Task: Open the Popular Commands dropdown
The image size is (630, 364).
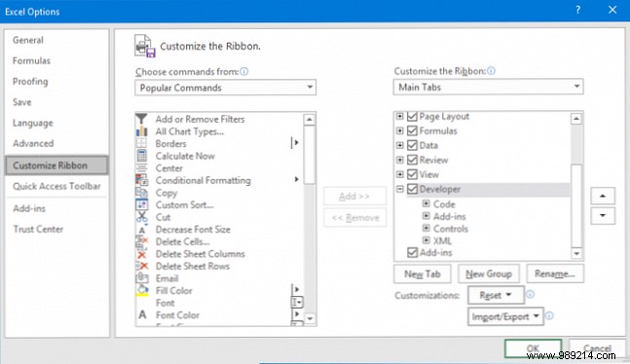Action: coord(225,88)
